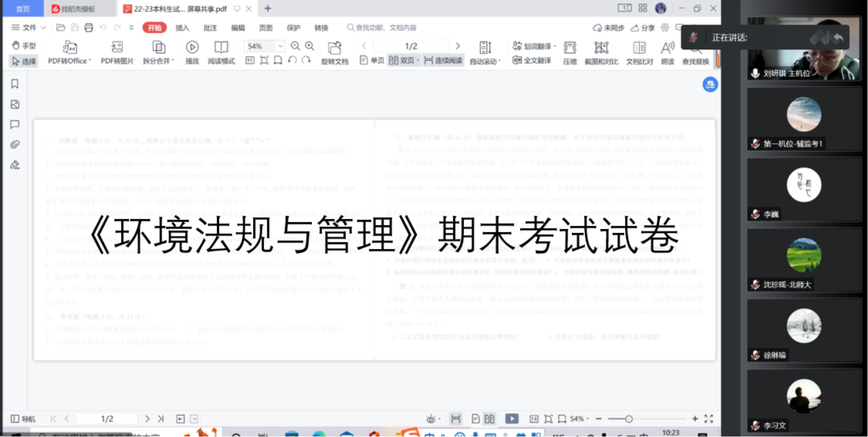This screenshot has width=868, height=437.
Task: Click the PDF转Office conversion icon
Action: tap(69, 48)
